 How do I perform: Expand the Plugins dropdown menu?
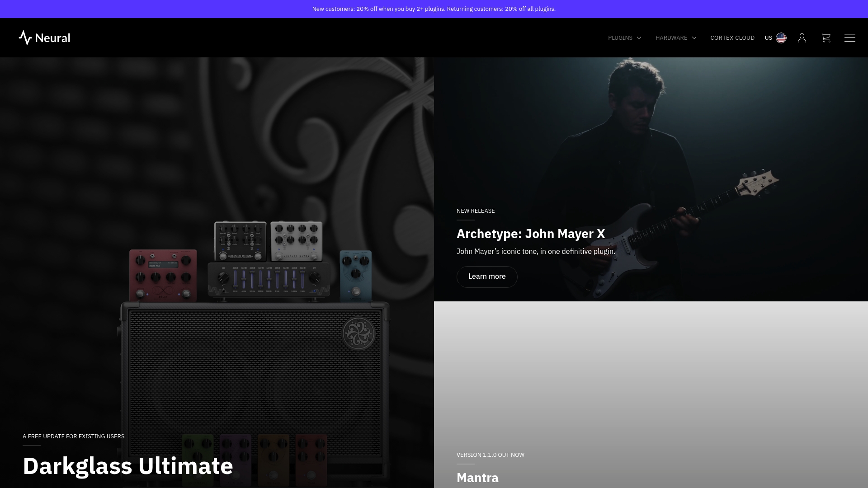625,38
